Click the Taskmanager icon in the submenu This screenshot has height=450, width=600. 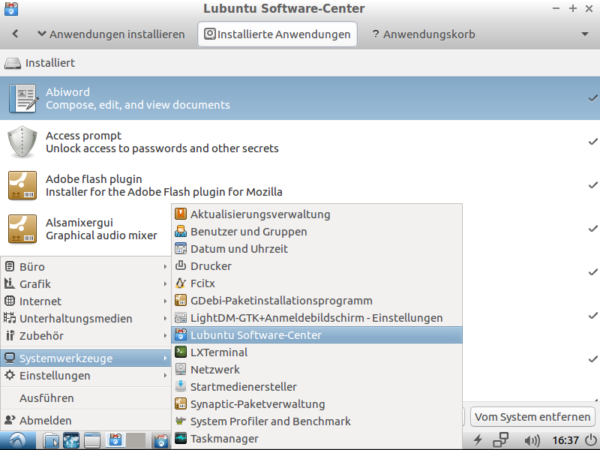coord(181,438)
